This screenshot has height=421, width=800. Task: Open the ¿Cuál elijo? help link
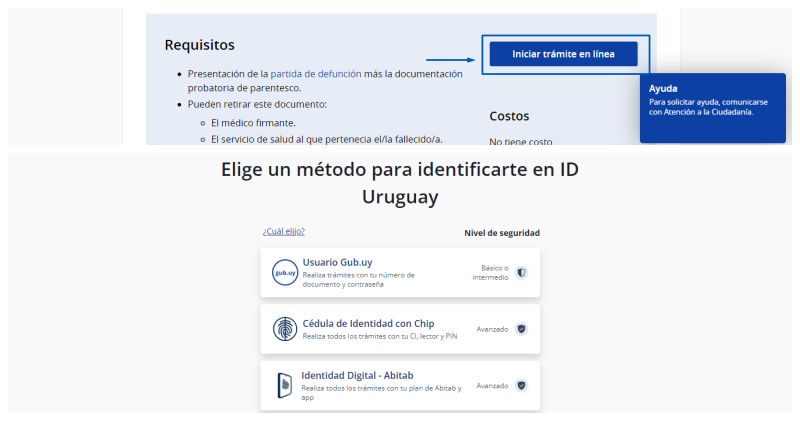coord(283,232)
